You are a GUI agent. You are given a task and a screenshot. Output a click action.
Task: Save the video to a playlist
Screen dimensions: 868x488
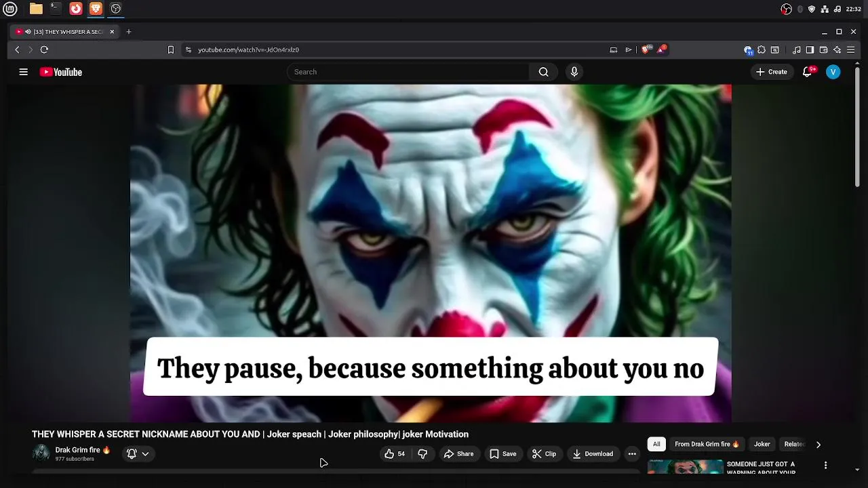tap(503, 454)
